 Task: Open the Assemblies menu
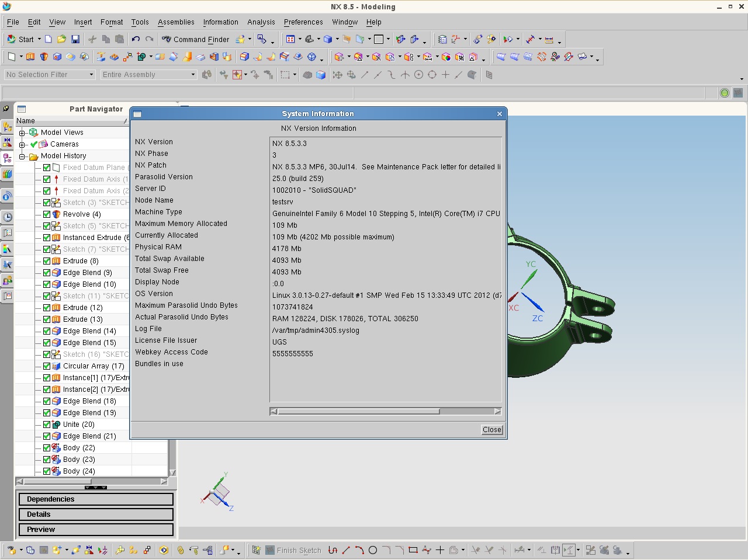(x=176, y=22)
